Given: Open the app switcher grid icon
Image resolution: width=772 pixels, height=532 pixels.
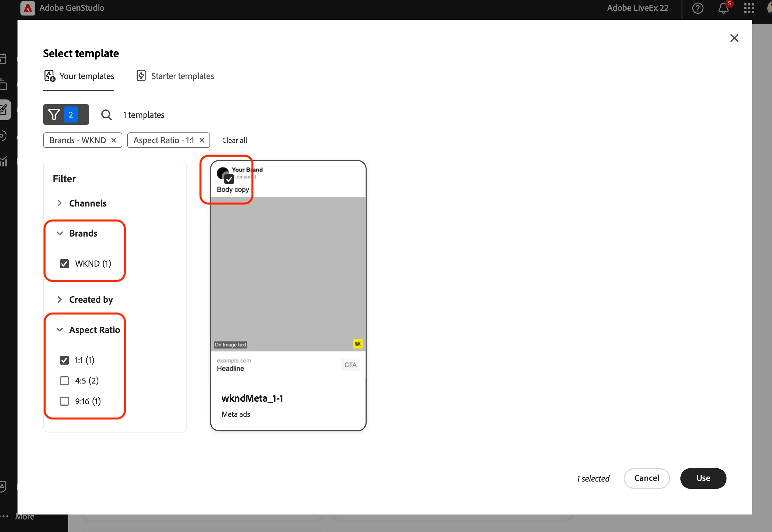Looking at the screenshot, I should (x=749, y=8).
